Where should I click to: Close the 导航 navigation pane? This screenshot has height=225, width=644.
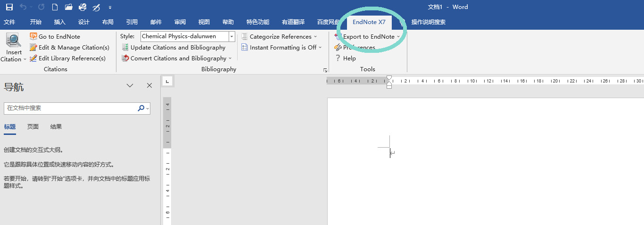tap(149, 85)
